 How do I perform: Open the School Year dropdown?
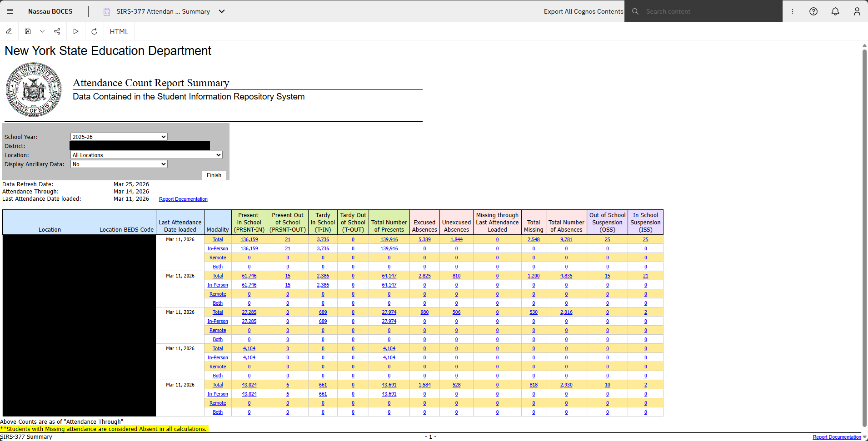click(119, 137)
